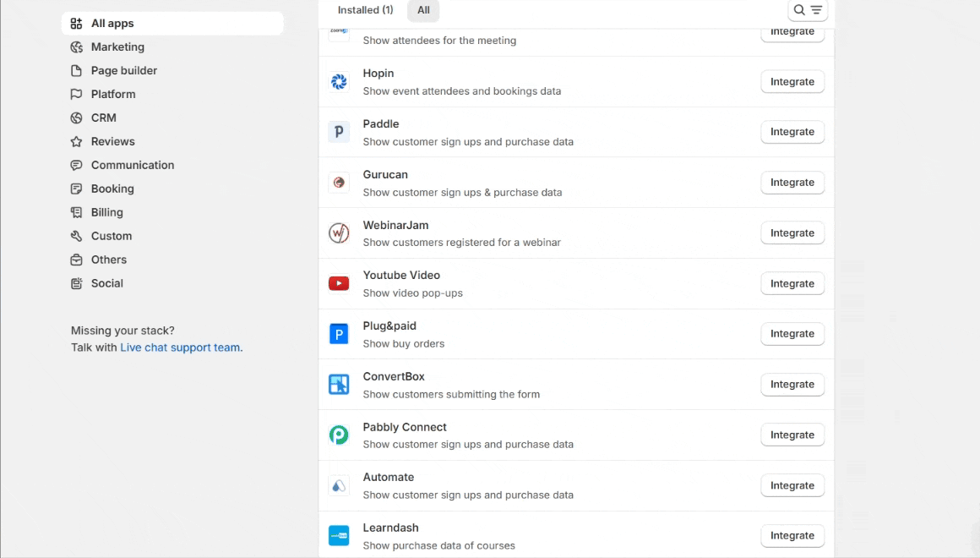Click Integrate next to Automate
This screenshot has height=558, width=980.
click(x=792, y=485)
